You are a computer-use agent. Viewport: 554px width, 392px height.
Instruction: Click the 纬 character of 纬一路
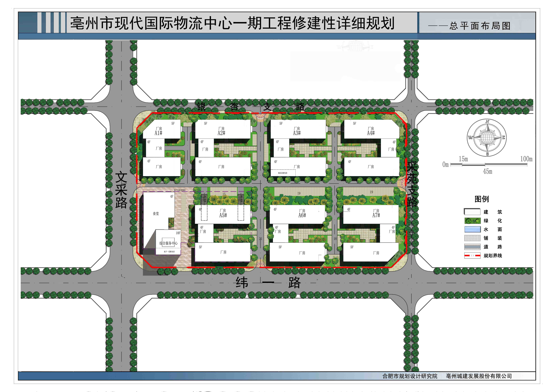[242, 283]
